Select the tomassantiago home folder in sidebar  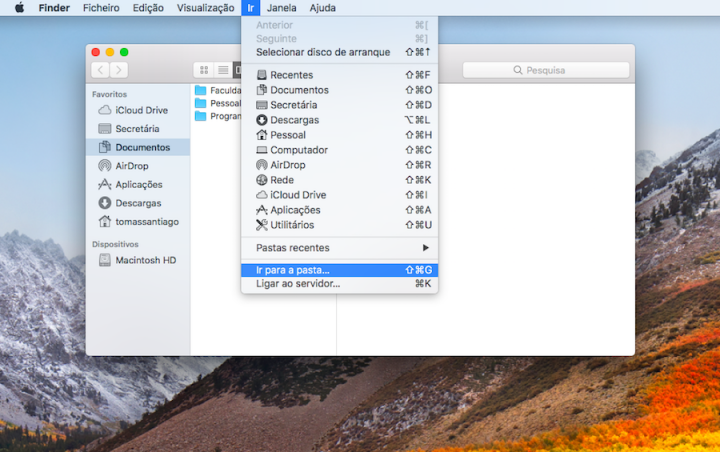146,222
